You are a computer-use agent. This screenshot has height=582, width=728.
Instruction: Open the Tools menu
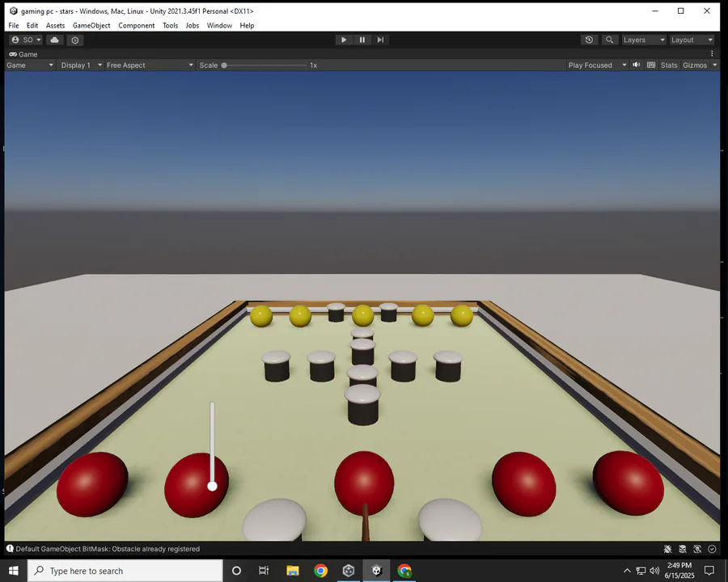point(171,26)
